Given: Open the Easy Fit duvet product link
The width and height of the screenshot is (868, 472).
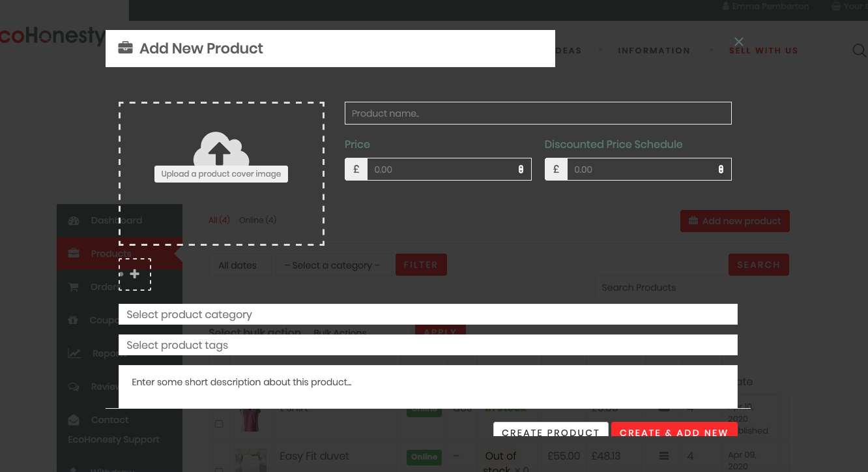Looking at the screenshot, I should [314, 456].
